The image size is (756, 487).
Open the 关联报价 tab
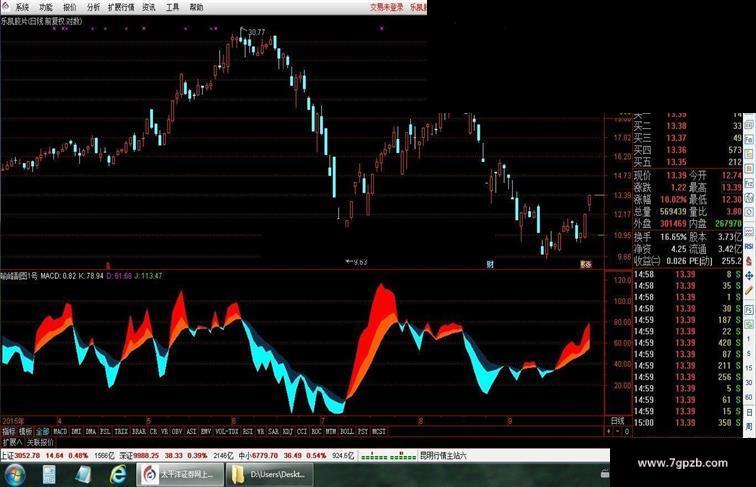point(40,442)
